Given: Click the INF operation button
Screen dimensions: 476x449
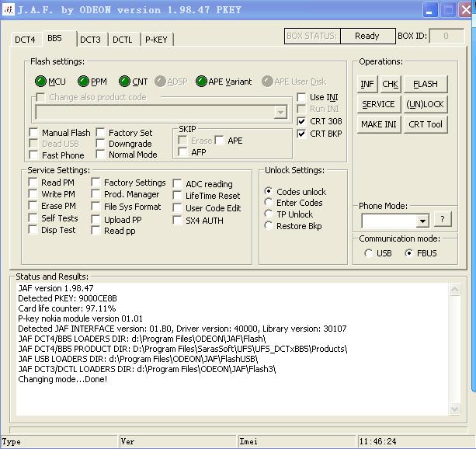Looking at the screenshot, I should pyautogui.click(x=367, y=84).
